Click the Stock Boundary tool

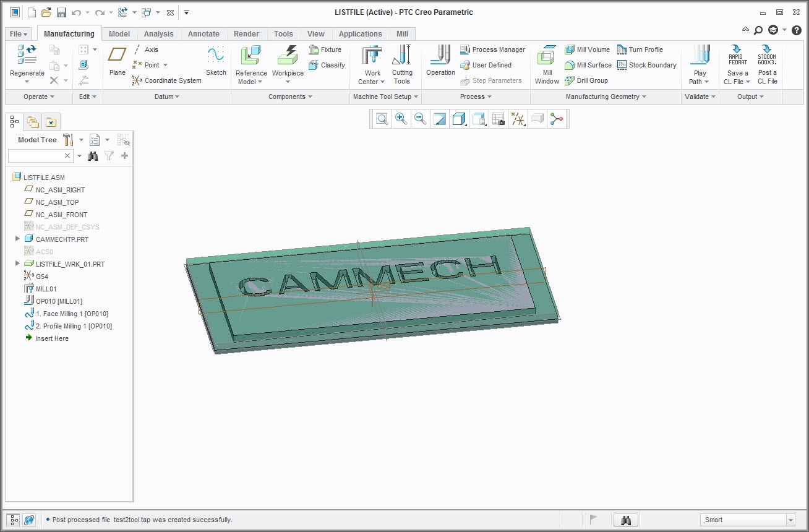[x=646, y=65]
